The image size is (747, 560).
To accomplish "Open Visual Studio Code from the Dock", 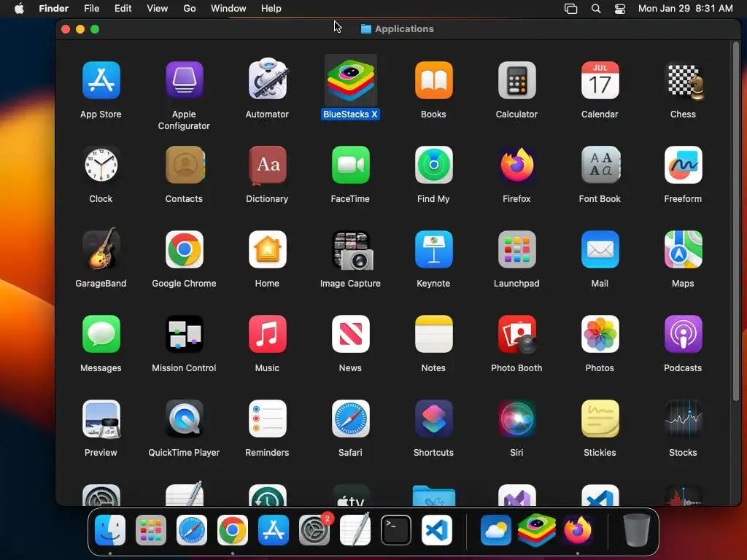I will pos(437,530).
